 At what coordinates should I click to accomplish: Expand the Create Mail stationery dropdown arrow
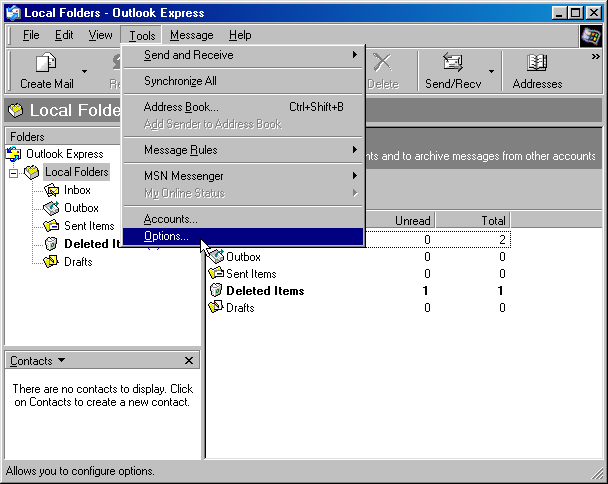click(85, 72)
